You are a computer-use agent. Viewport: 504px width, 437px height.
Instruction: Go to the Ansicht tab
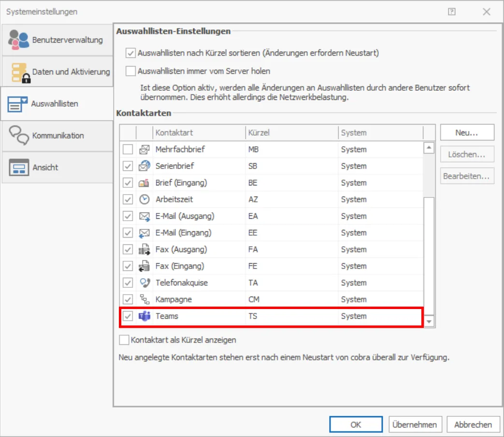coord(57,167)
